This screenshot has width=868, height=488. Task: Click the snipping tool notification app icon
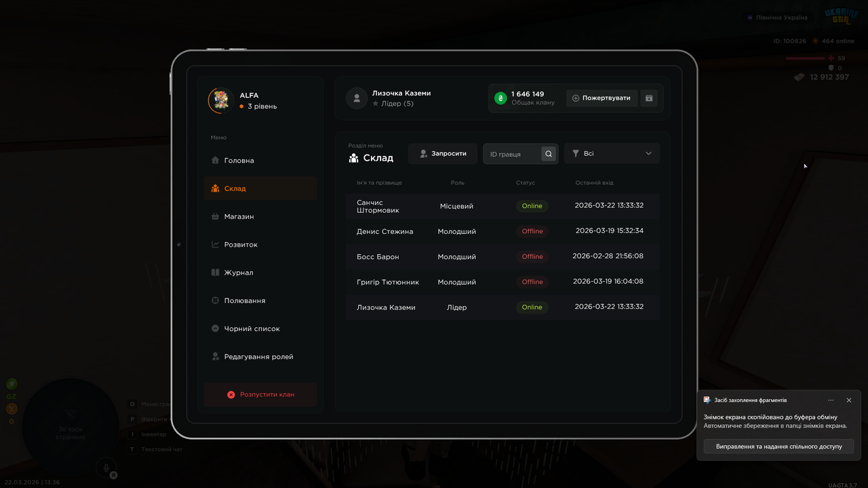coord(707,400)
